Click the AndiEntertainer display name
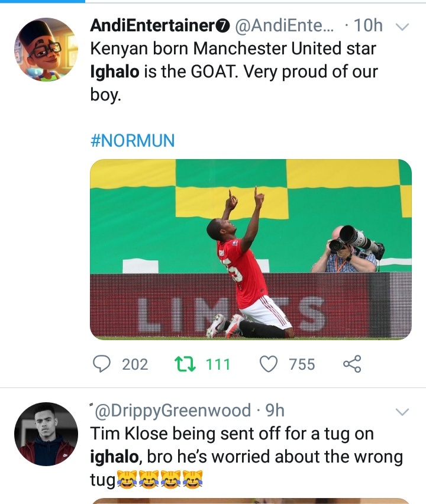Viewport: 426px width, 504px height. click(153, 26)
